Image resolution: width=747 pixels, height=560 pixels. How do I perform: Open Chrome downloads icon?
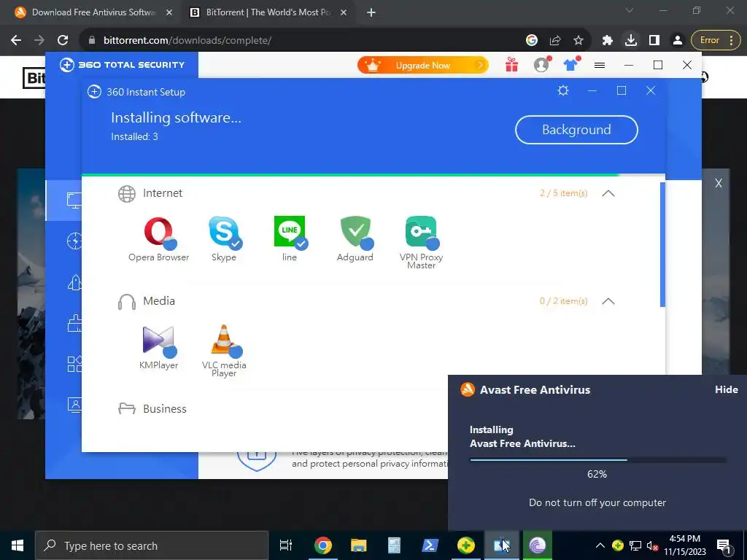(631, 41)
